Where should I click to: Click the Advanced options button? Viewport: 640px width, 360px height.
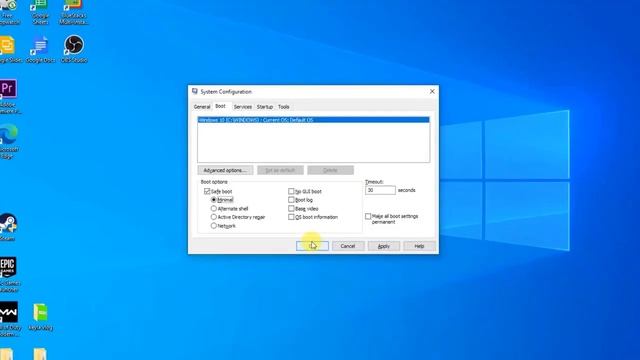click(x=225, y=170)
